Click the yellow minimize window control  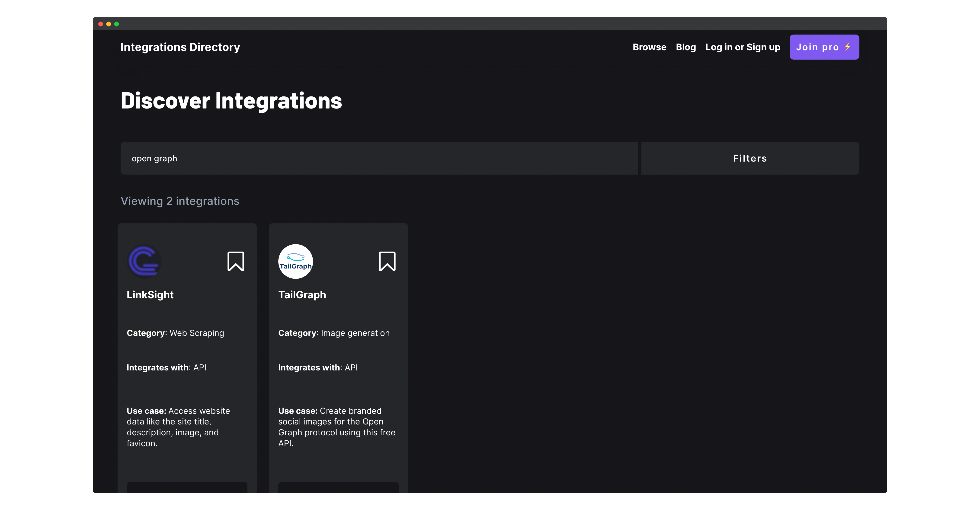tap(109, 24)
